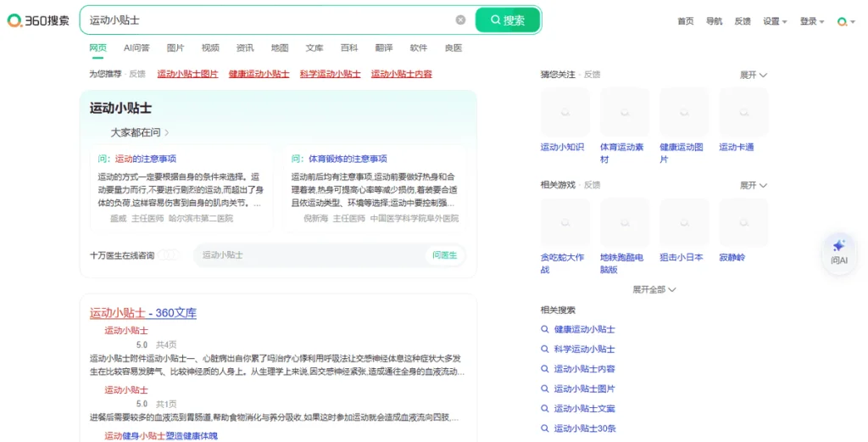The image size is (868, 442).
Task: Switch to the 良医 tab
Action: tap(453, 48)
